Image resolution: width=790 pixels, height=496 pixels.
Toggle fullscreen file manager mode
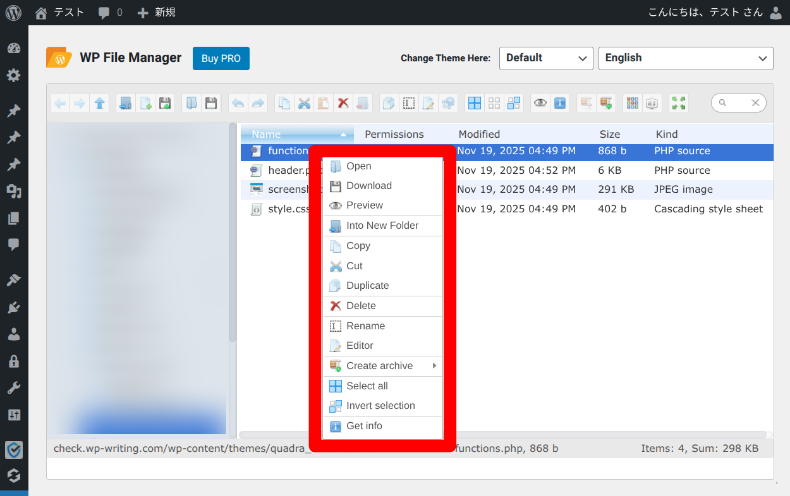(679, 104)
